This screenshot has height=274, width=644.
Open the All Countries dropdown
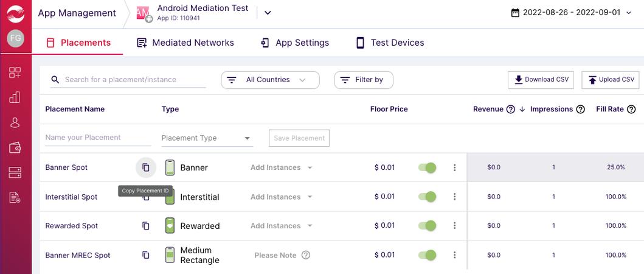point(269,80)
